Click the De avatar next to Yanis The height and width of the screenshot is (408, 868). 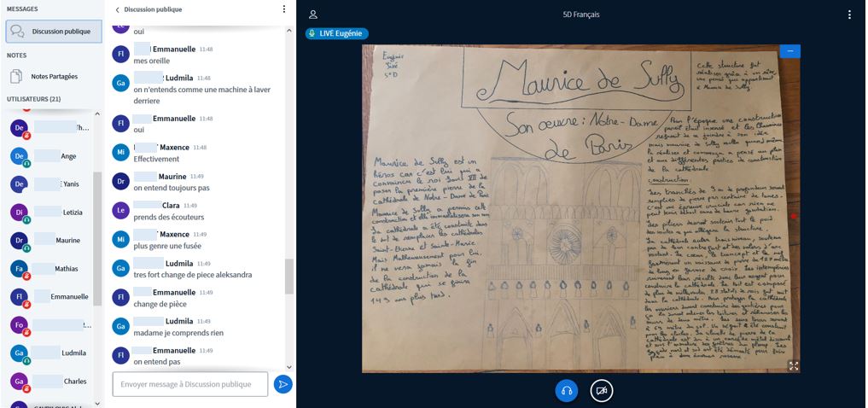(19, 184)
